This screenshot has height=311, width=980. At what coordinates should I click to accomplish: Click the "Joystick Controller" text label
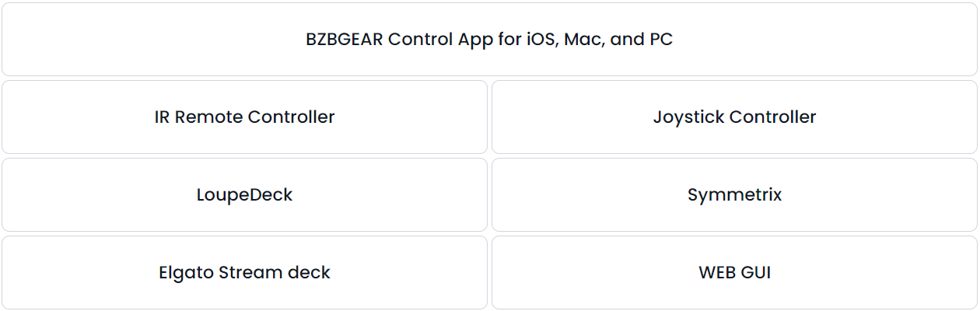[734, 117]
